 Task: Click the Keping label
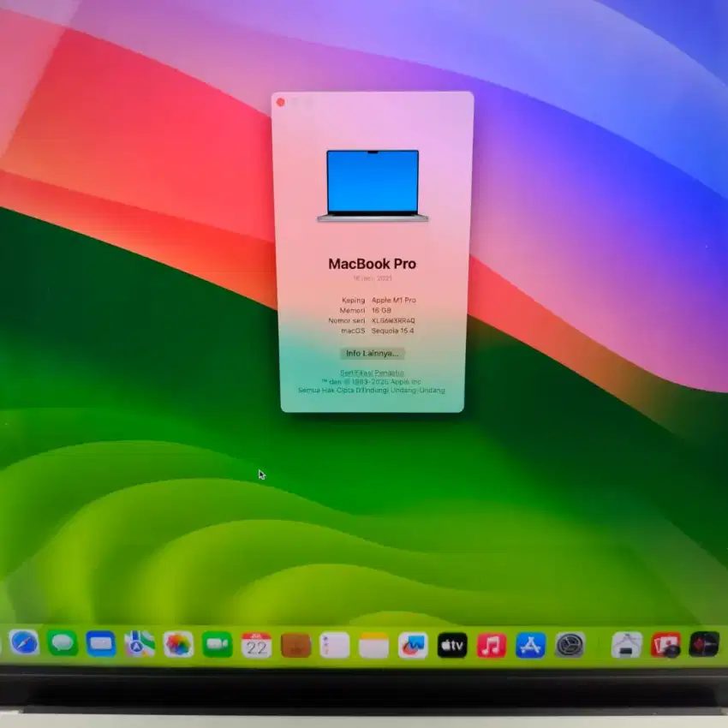click(x=354, y=301)
